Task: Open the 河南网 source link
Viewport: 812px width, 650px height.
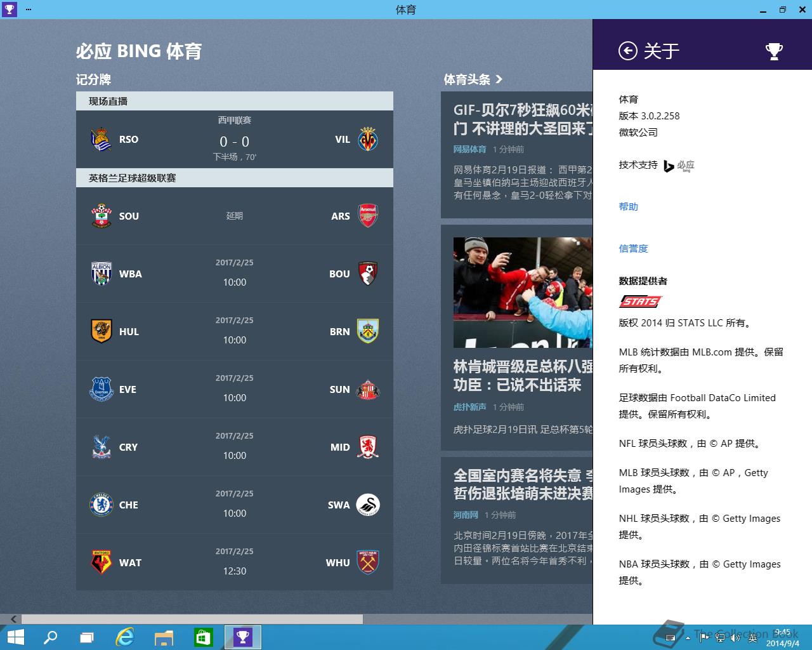Action: coord(466,515)
